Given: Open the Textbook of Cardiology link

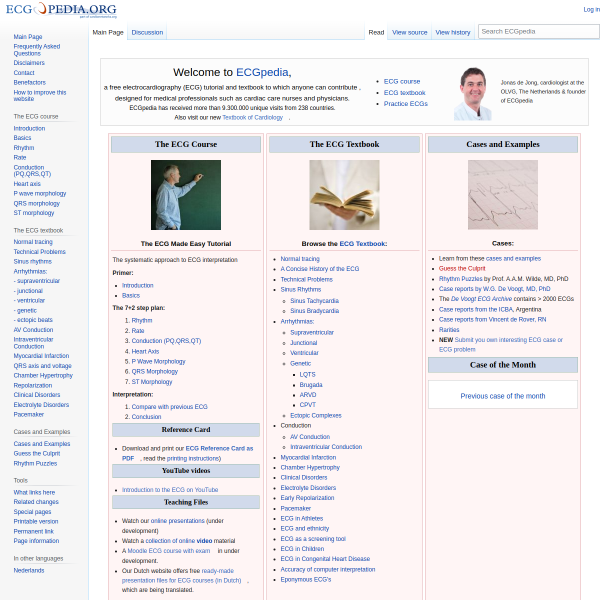Looking at the screenshot, I should pyautogui.click(x=253, y=117).
